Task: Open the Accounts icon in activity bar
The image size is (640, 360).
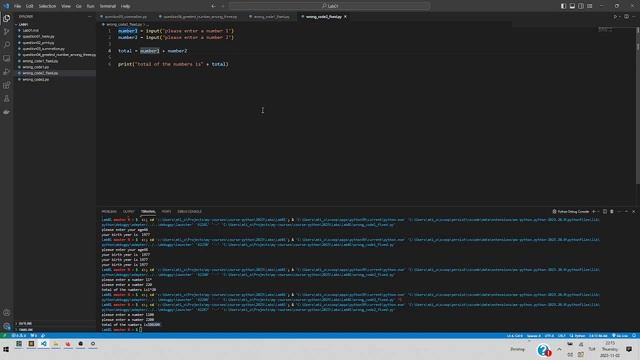Action: pyautogui.click(x=7, y=313)
